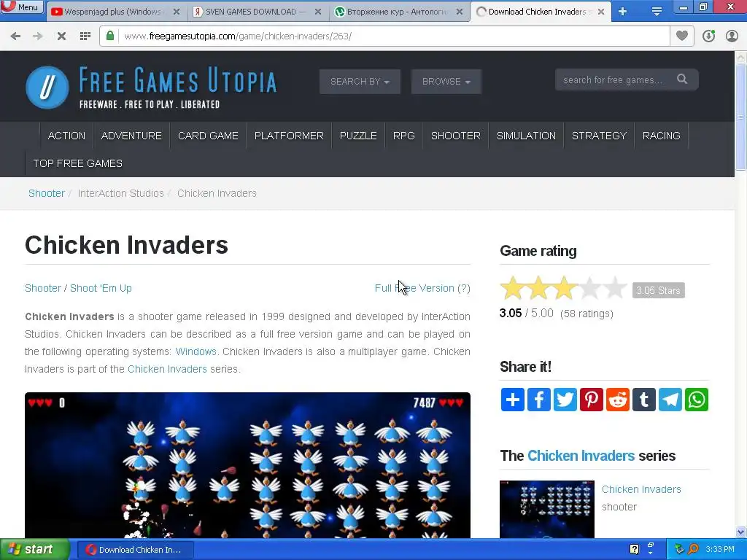Click the Free Games Utopia logo
The image size is (747, 560).
[x=152, y=87]
